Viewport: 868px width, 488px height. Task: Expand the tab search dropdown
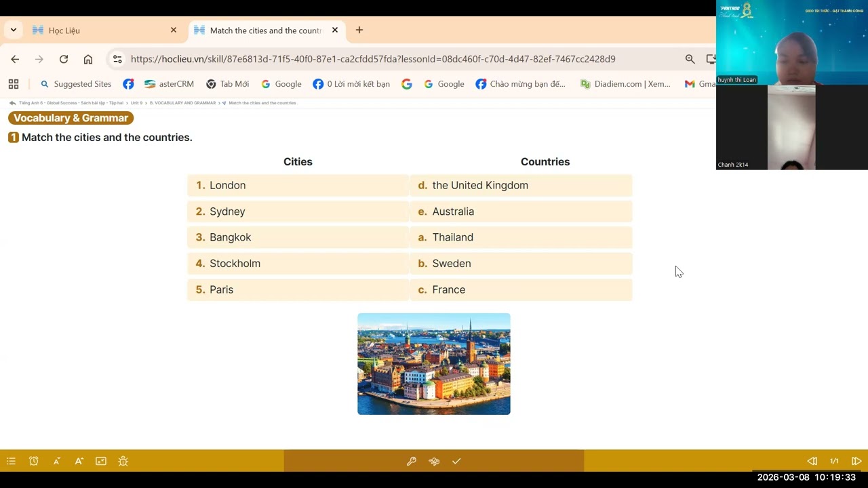coord(14,30)
